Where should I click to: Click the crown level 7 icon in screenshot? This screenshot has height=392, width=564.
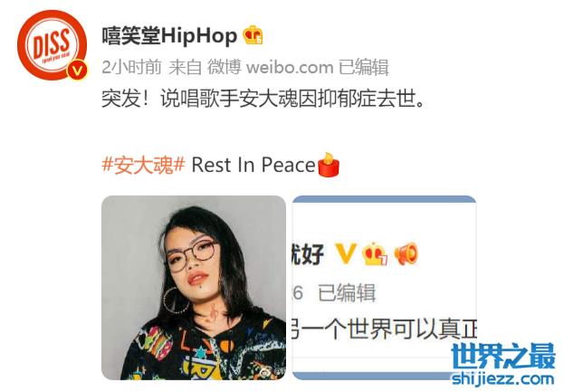375,253
